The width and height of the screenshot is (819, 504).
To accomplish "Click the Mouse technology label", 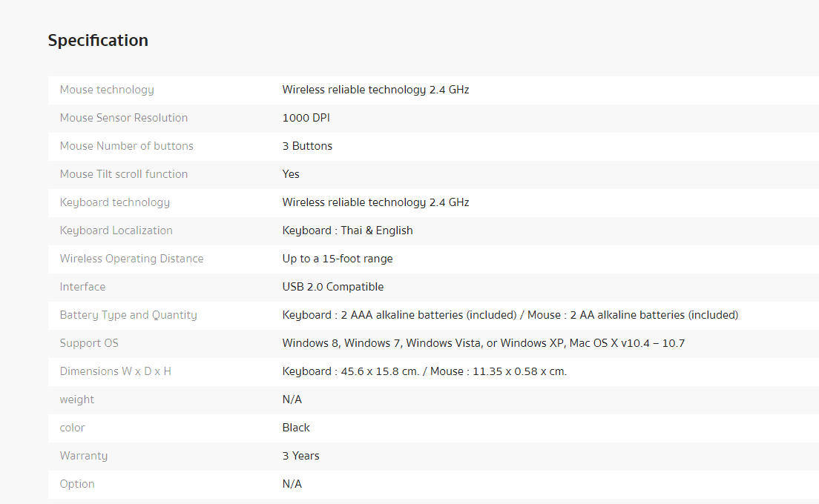I will click(x=107, y=90).
